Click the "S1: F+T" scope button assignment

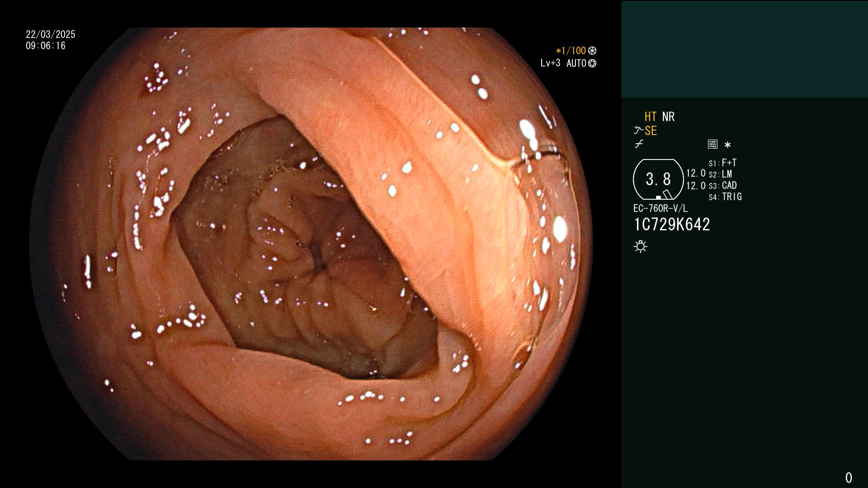(722, 163)
